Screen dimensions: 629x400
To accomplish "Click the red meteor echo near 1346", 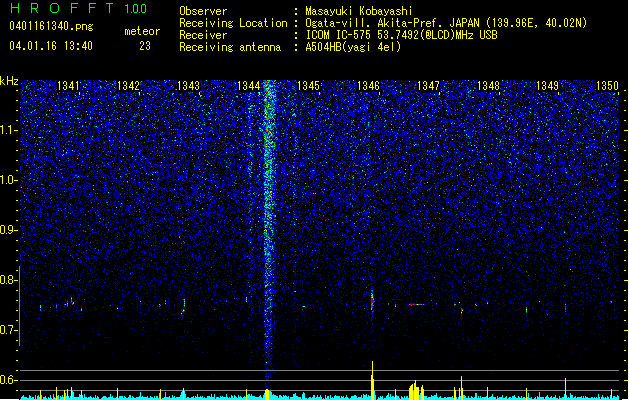I will pos(372,302).
